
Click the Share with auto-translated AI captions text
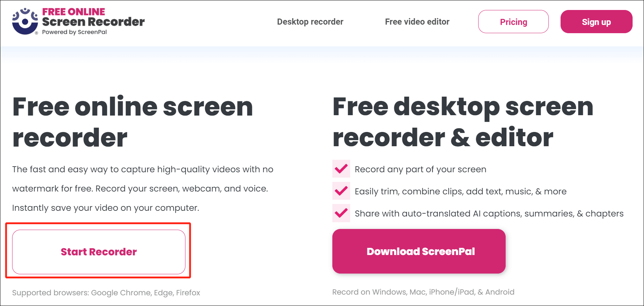tap(489, 214)
